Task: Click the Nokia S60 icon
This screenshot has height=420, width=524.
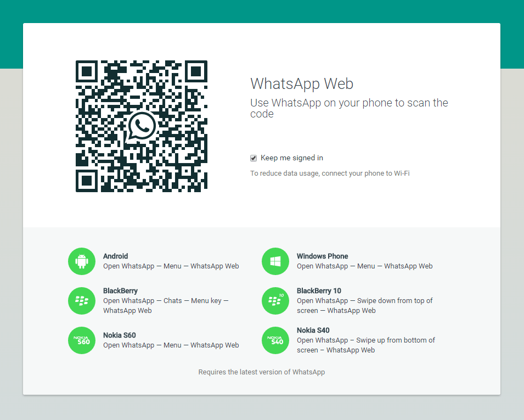Action: pos(82,340)
